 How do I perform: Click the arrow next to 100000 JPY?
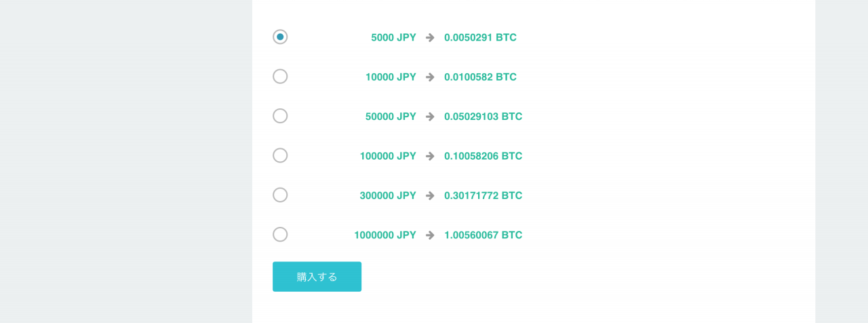[430, 156]
